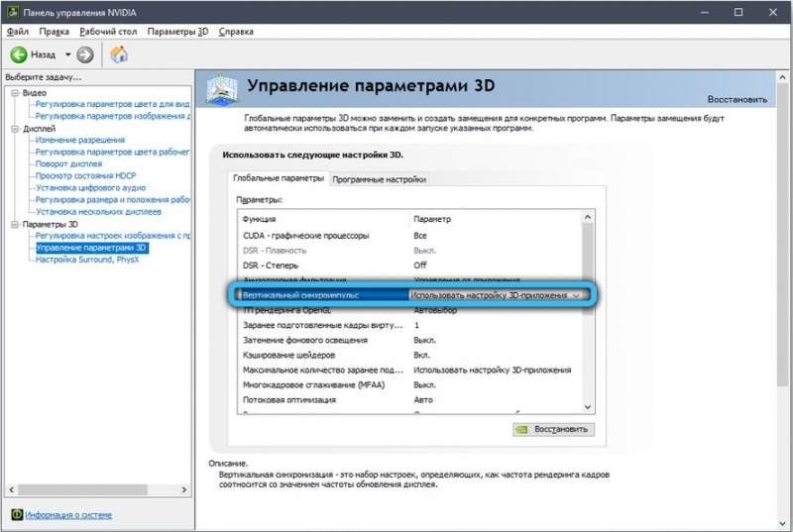793x532 pixels.
Task: Open the Правка menu
Action: [x=55, y=32]
